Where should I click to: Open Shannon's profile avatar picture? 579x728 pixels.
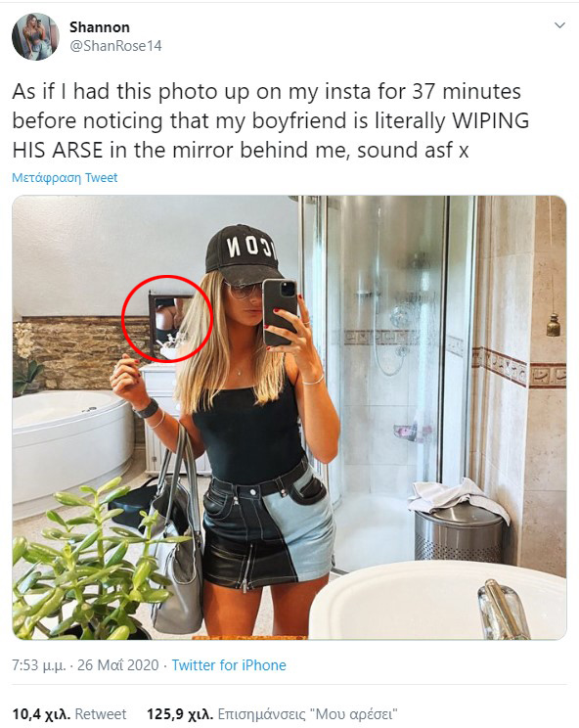35,36
